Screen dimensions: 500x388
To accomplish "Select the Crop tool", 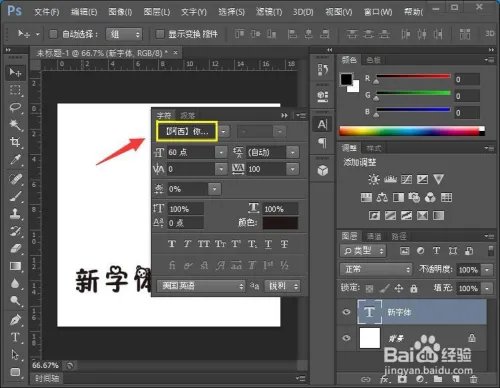I will [15, 142].
